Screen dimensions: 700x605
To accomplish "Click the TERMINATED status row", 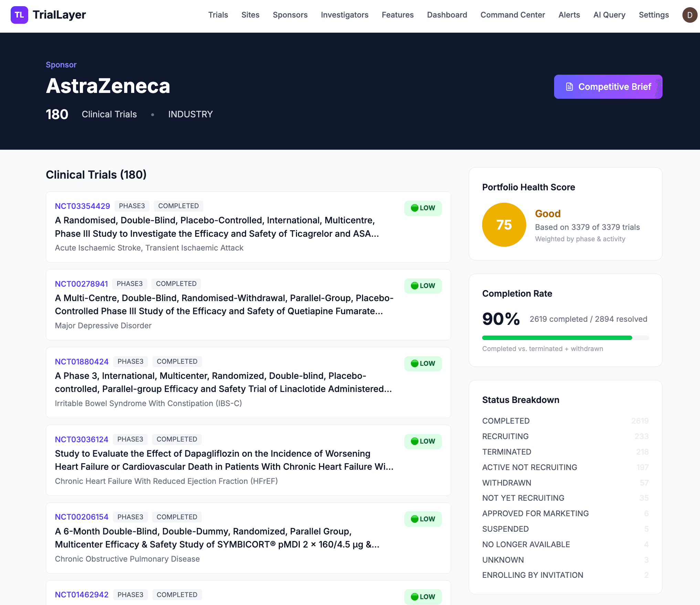I will click(x=565, y=452).
